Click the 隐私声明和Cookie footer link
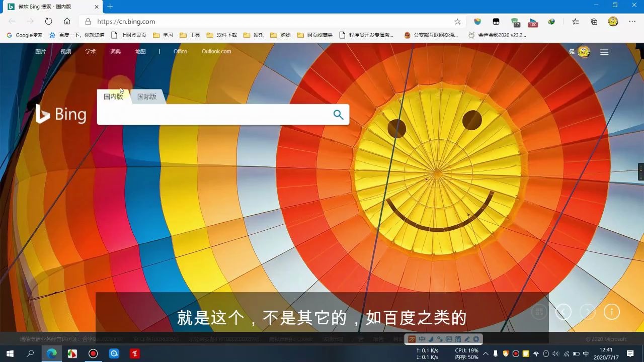 pyautogui.click(x=291, y=338)
